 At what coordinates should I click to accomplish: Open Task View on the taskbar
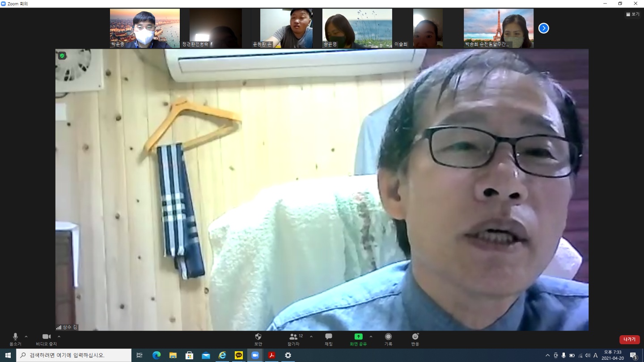[x=140, y=355]
